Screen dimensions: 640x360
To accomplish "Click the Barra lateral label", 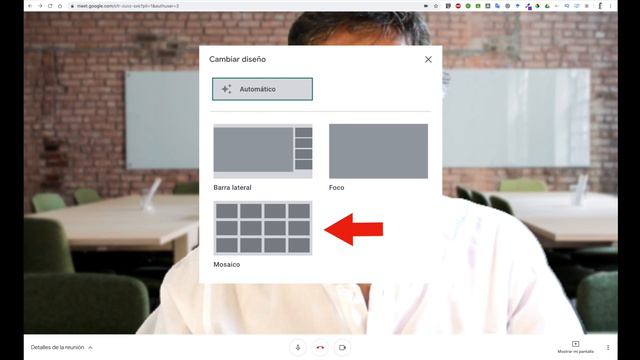I will point(232,188).
